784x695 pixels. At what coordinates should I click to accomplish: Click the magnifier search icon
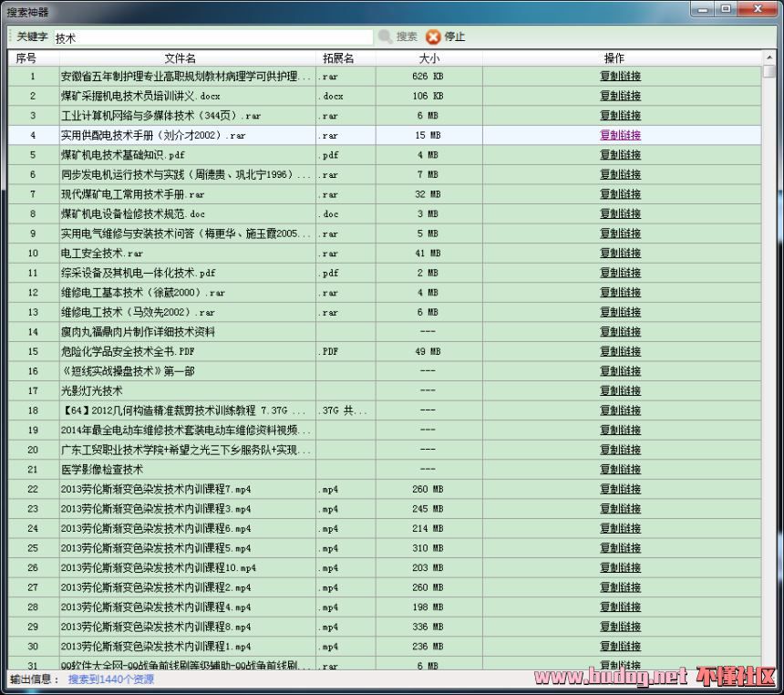coord(386,37)
